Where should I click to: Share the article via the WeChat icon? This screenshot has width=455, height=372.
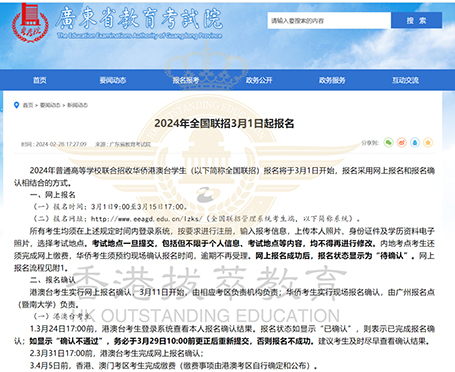point(388,143)
